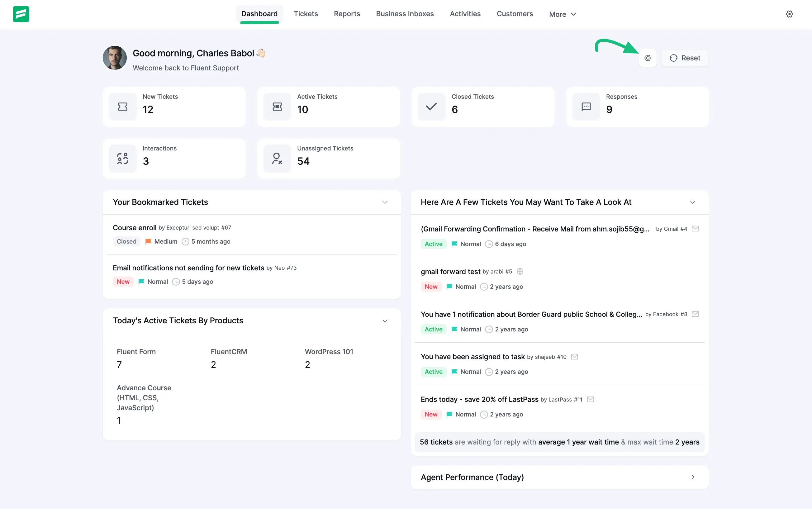Open the dashboard widget settings gear beside Reset
812x509 pixels.
click(648, 58)
